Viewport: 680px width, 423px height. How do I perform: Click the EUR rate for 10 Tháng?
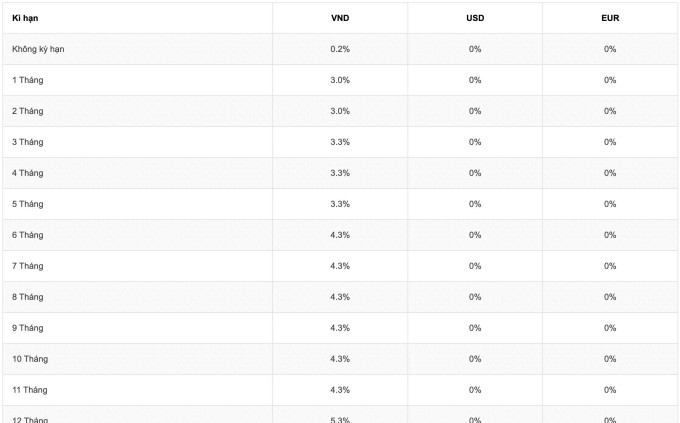point(610,359)
